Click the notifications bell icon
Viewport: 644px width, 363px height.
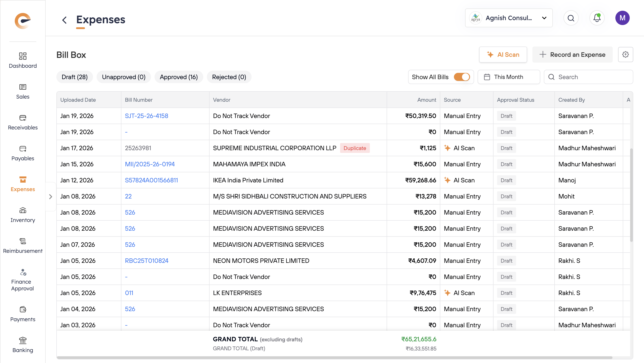(x=597, y=18)
